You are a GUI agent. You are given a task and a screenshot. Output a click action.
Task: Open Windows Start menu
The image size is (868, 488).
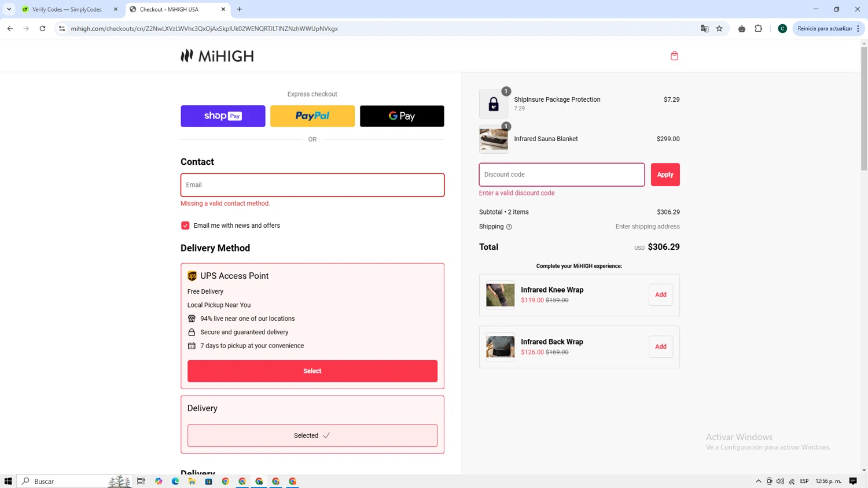tap(8, 481)
